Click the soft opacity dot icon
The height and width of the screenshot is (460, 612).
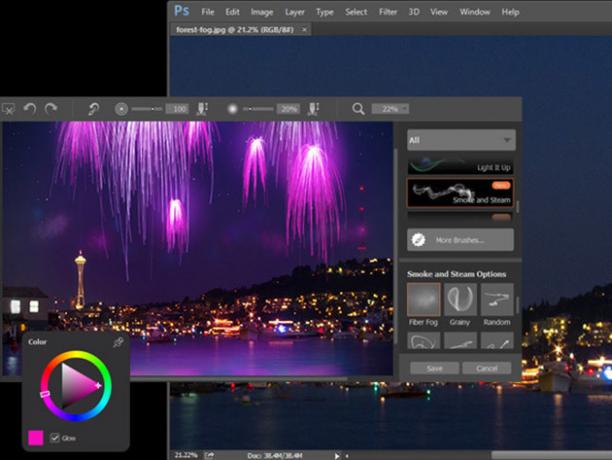(x=232, y=109)
